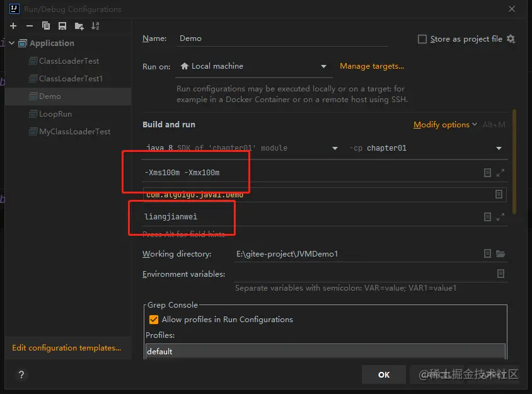Create new folder for configurations
This screenshot has height=394, width=532.
(79, 26)
